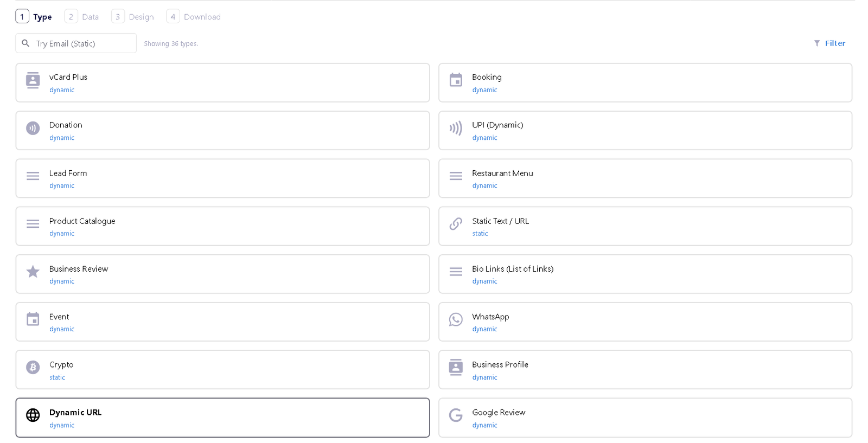Select the Business Profile label

pyautogui.click(x=500, y=364)
